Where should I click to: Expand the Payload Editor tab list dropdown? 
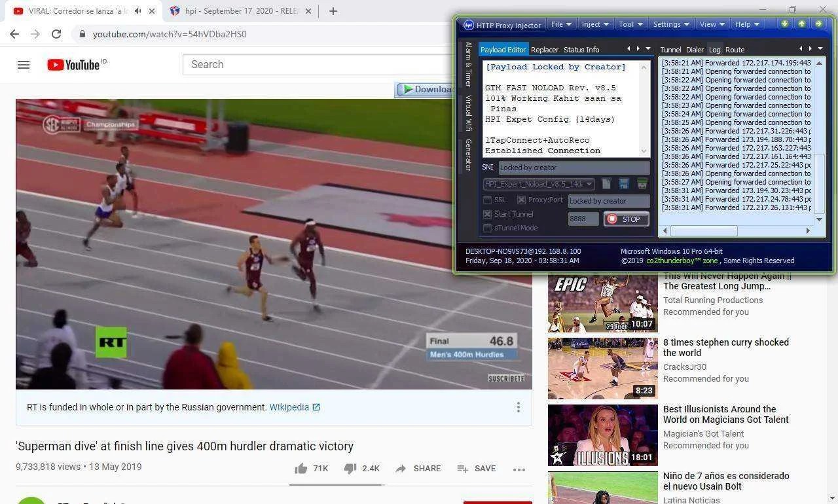[648, 48]
